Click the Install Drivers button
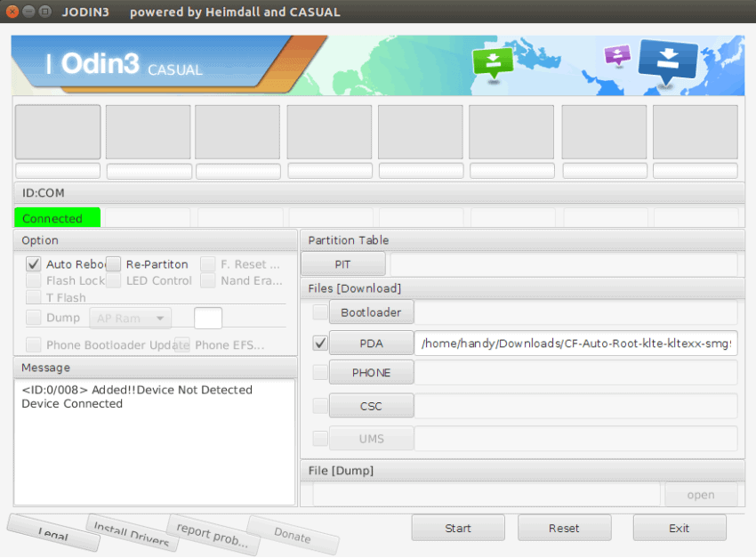The width and height of the screenshot is (756, 558). coord(132,534)
